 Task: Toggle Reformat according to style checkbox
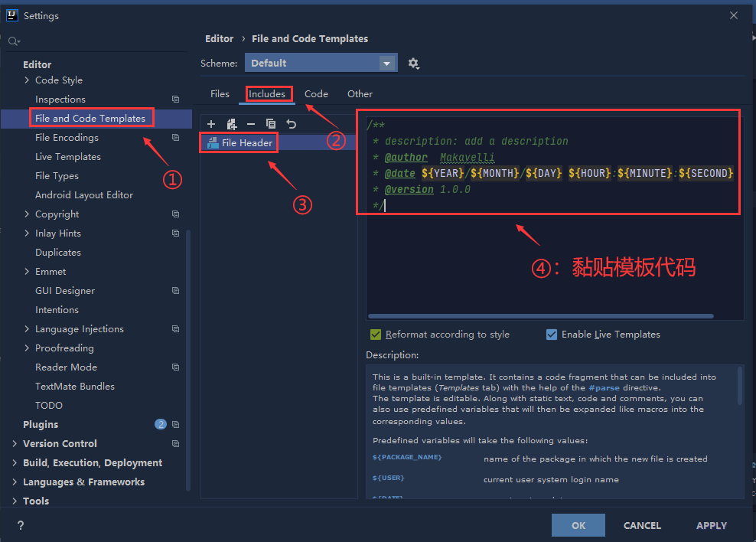376,335
